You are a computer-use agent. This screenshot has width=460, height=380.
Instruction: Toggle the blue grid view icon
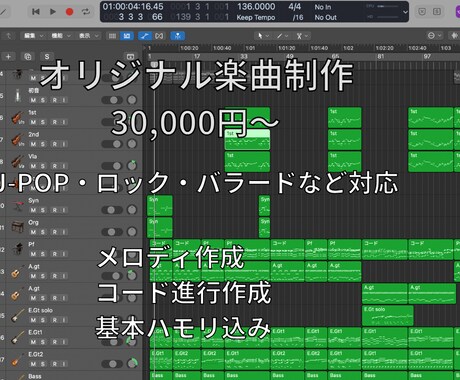tap(127, 36)
